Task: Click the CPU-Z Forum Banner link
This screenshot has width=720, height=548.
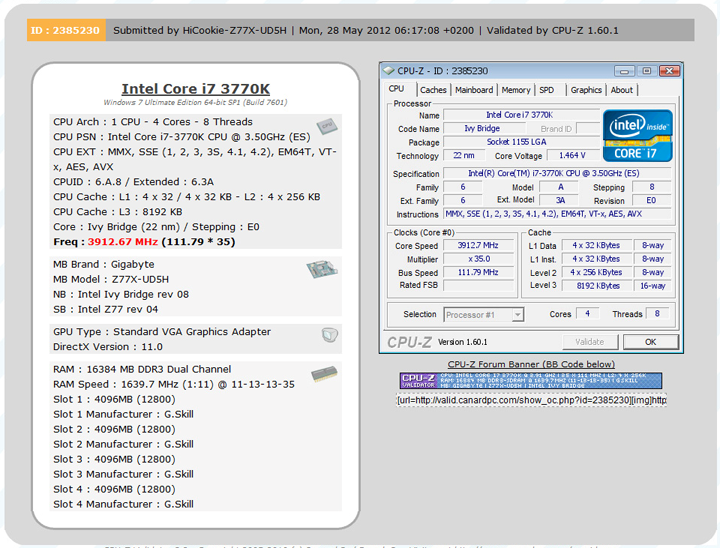Action: pyautogui.click(x=531, y=364)
